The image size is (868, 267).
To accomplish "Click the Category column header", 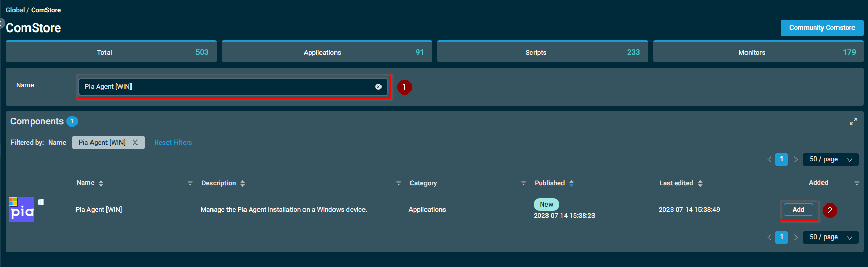I will click(x=423, y=183).
